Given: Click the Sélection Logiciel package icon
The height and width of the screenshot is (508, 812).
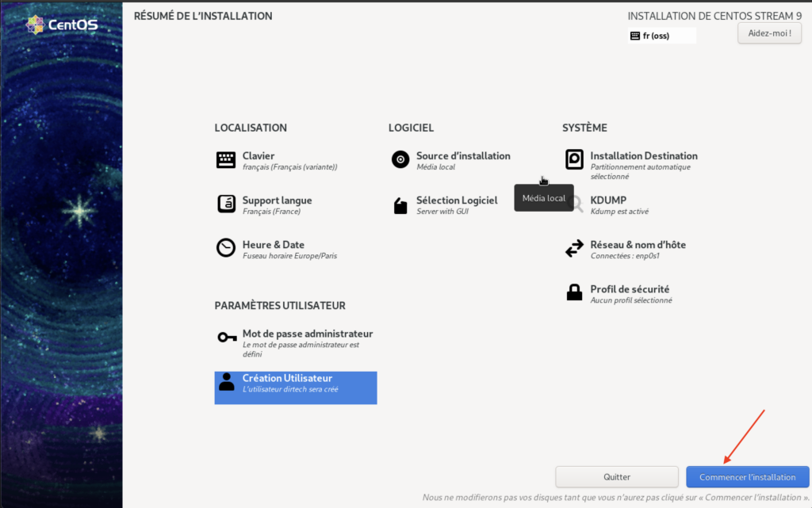Looking at the screenshot, I should tap(400, 205).
